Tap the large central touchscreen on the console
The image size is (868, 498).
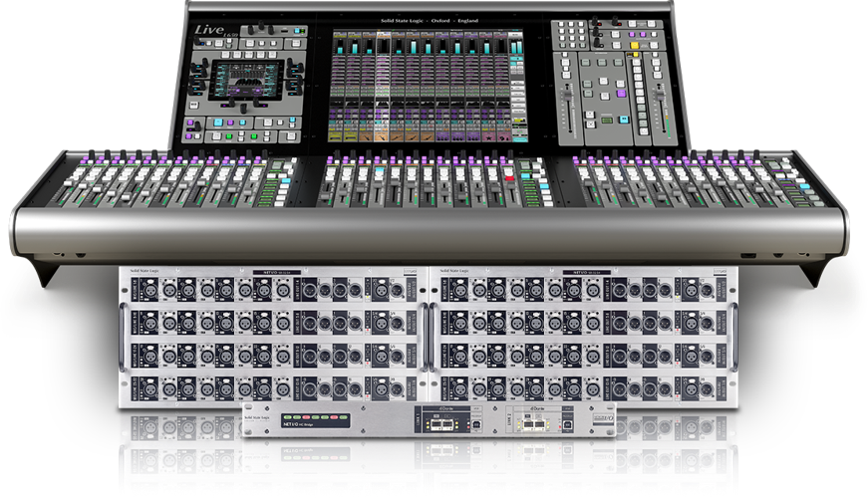[428, 86]
